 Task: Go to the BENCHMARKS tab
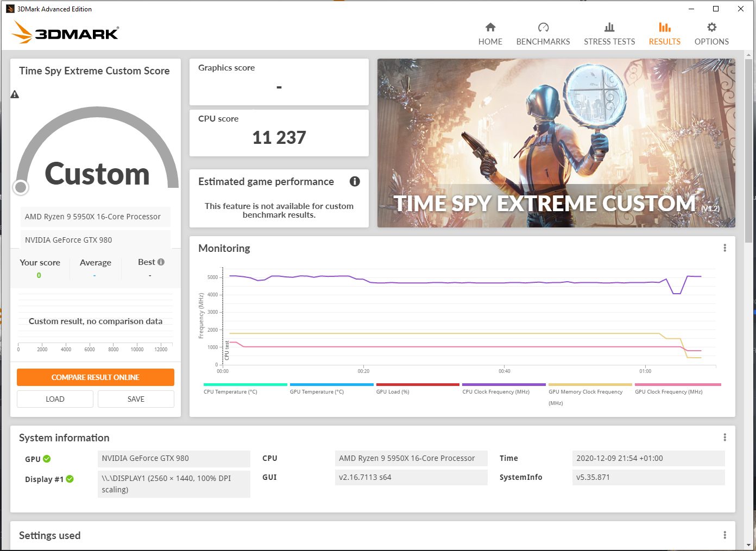[543, 34]
